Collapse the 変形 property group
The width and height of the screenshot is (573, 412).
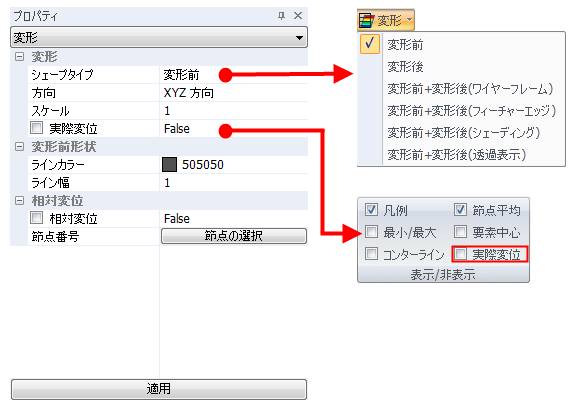[19, 57]
